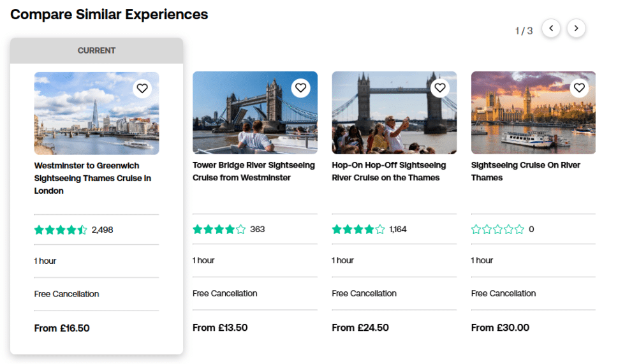
Task: Open Tower Bridge River Sightseeing Cruise title link
Action: tap(254, 171)
